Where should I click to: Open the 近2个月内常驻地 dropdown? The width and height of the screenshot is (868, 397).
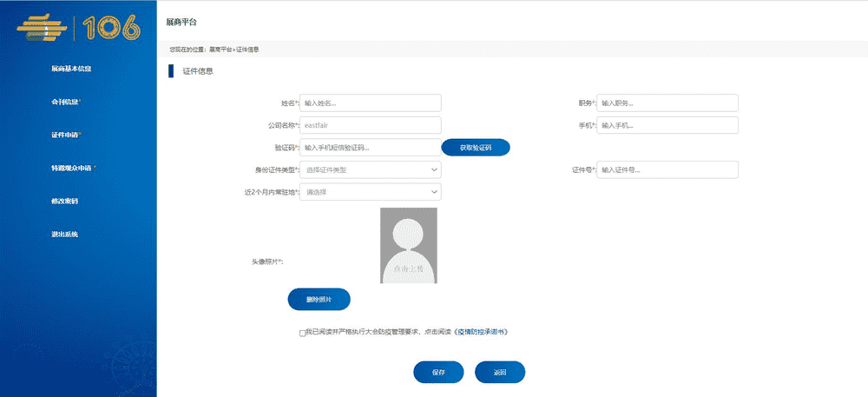tap(371, 192)
